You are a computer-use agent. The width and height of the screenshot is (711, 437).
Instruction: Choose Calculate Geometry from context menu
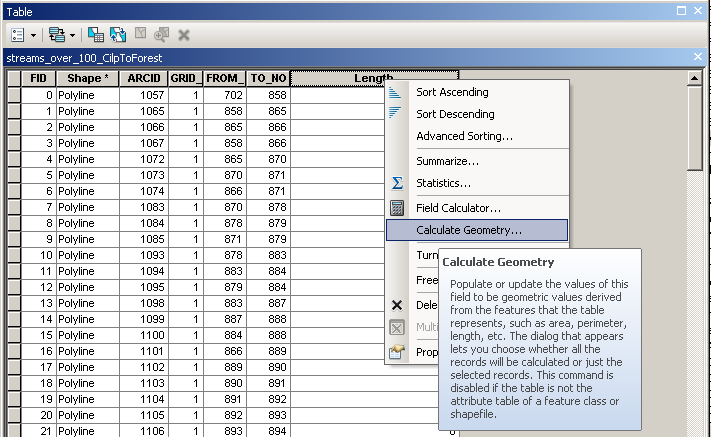tap(468, 230)
